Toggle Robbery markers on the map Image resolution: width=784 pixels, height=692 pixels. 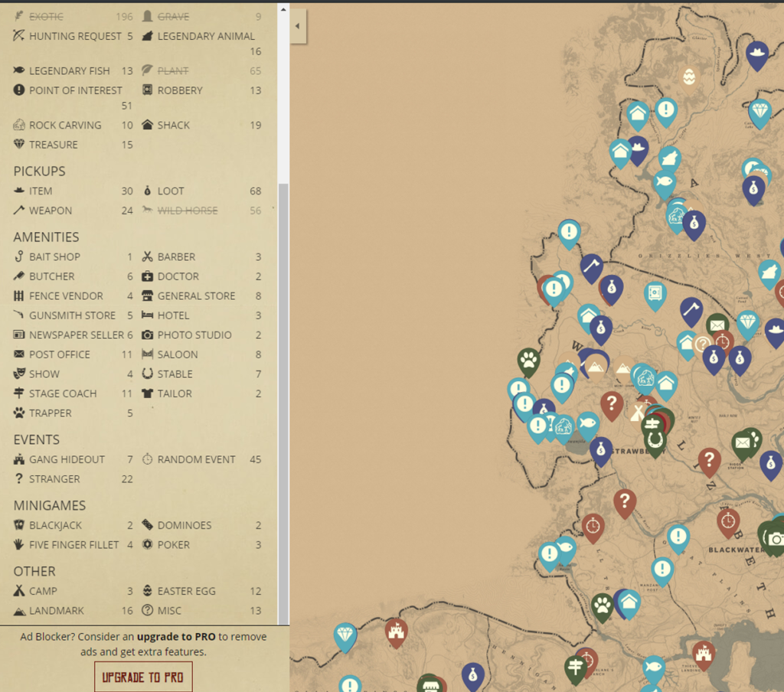[201, 90]
